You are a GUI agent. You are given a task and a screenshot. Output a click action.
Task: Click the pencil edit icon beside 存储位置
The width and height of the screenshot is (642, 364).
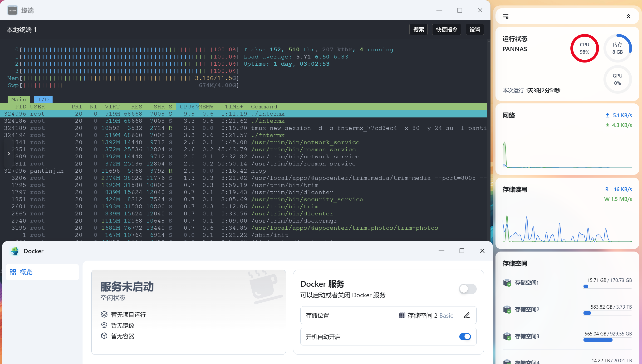point(466,315)
